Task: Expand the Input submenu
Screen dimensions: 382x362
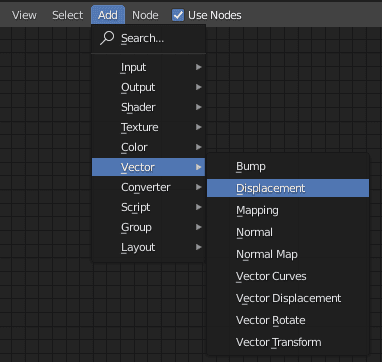Action: pyautogui.click(x=149, y=67)
